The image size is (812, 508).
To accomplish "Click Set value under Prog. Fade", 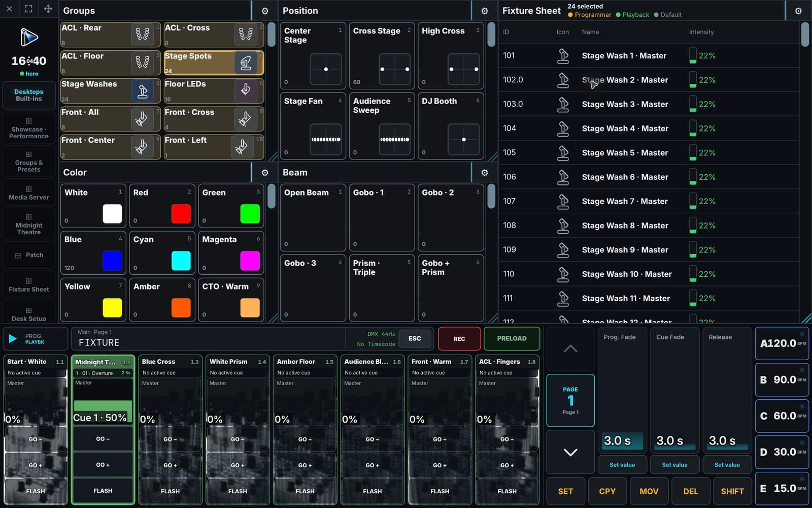I will (622, 465).
